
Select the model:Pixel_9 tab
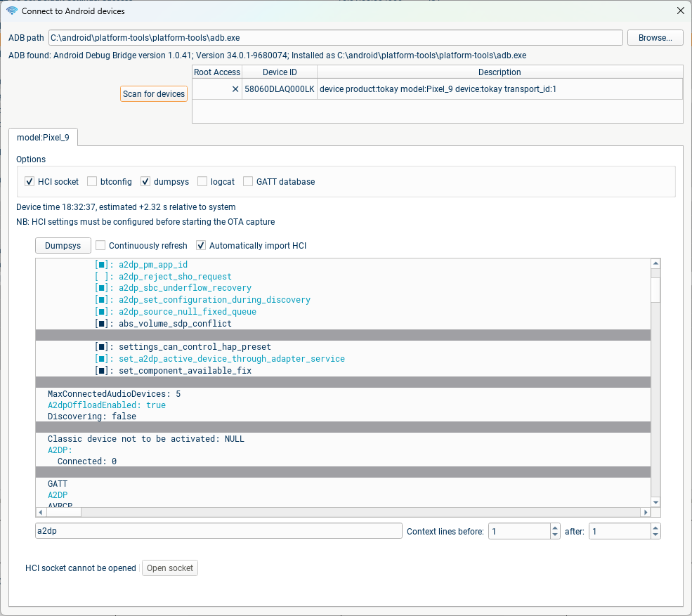coord(43,138)
